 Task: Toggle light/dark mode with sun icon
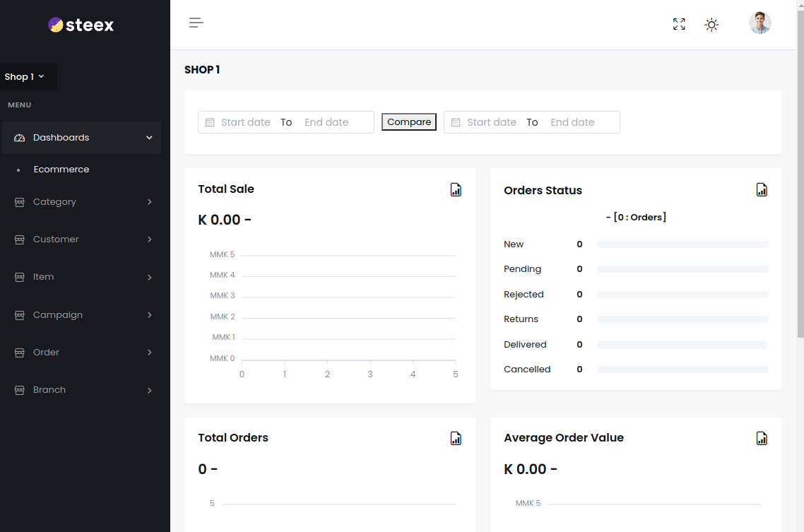pos(711,25)
